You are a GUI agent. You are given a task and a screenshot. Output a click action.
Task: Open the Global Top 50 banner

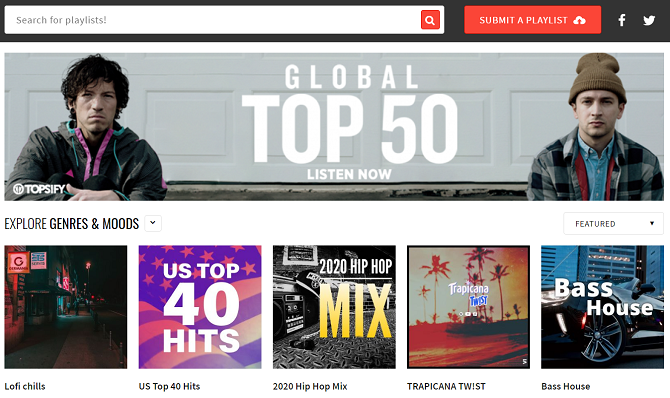tap(334, 127)
